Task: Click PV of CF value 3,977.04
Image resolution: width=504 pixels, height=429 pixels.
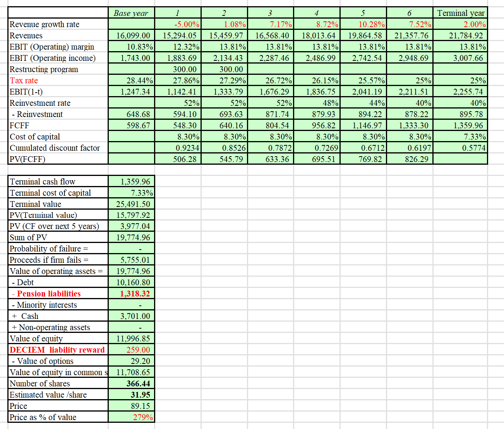Action: 131,227
